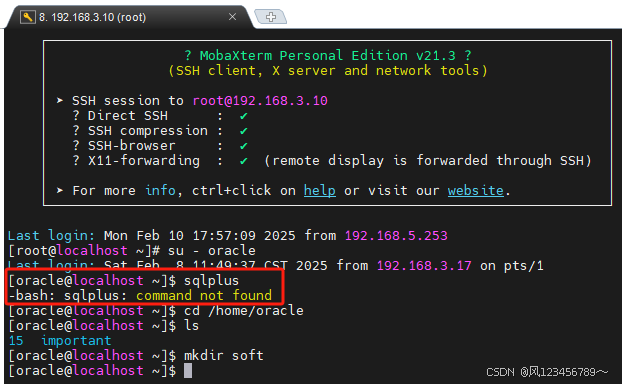Image resolution: width=622 pixels, height=384 pixels.
Task: Click the SSH compression green checkmark
Action: pyautogui.click(x=244, y=131)
